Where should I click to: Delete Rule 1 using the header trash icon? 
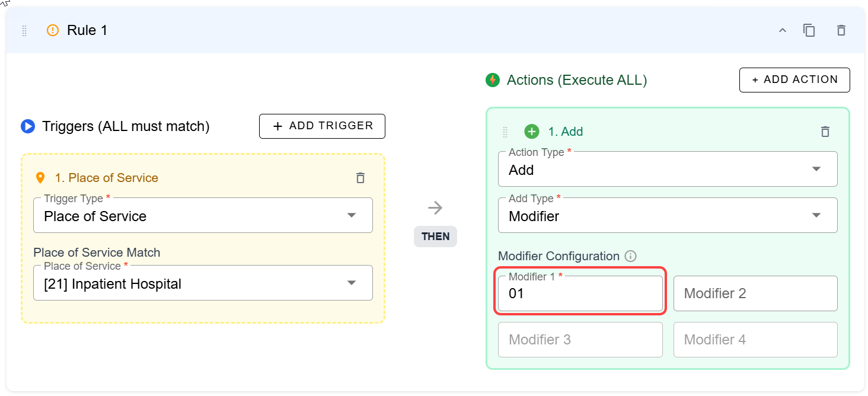pyautogui.click(x=841, y=30)
